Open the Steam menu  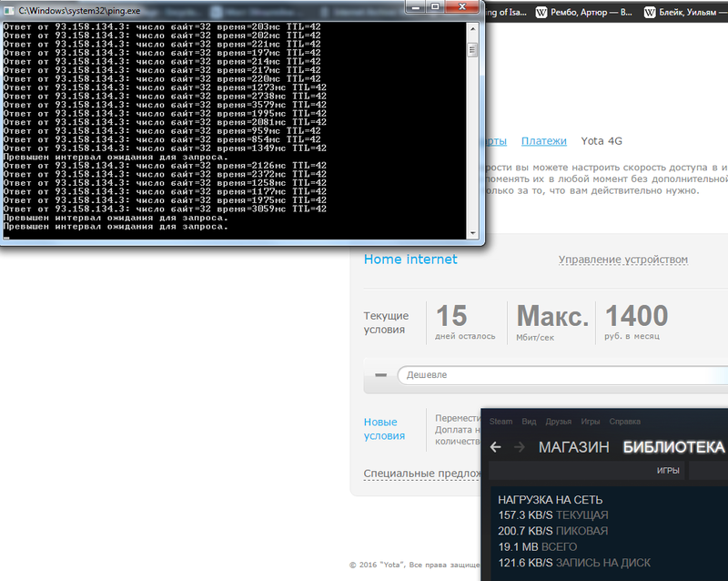[x=500, y=422]
